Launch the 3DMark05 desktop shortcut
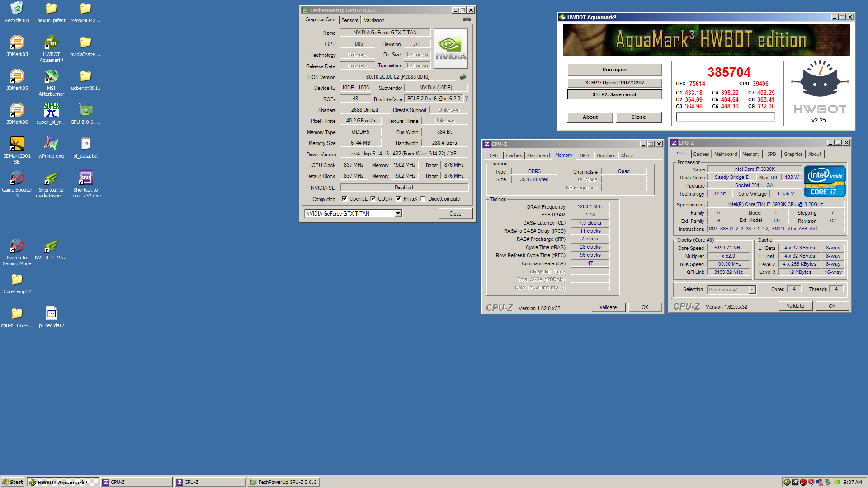The width and height of the screenshot is (868, 488). click(x=17, y=80)
